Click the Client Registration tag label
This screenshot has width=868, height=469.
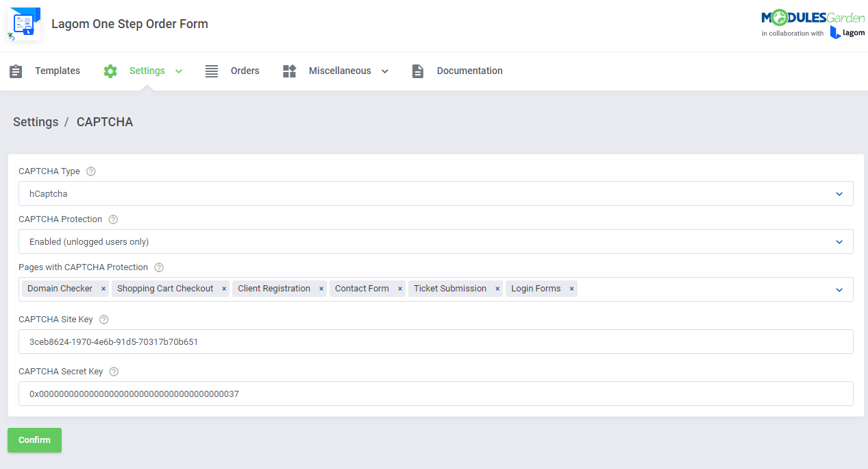click(x=274, y=289)
